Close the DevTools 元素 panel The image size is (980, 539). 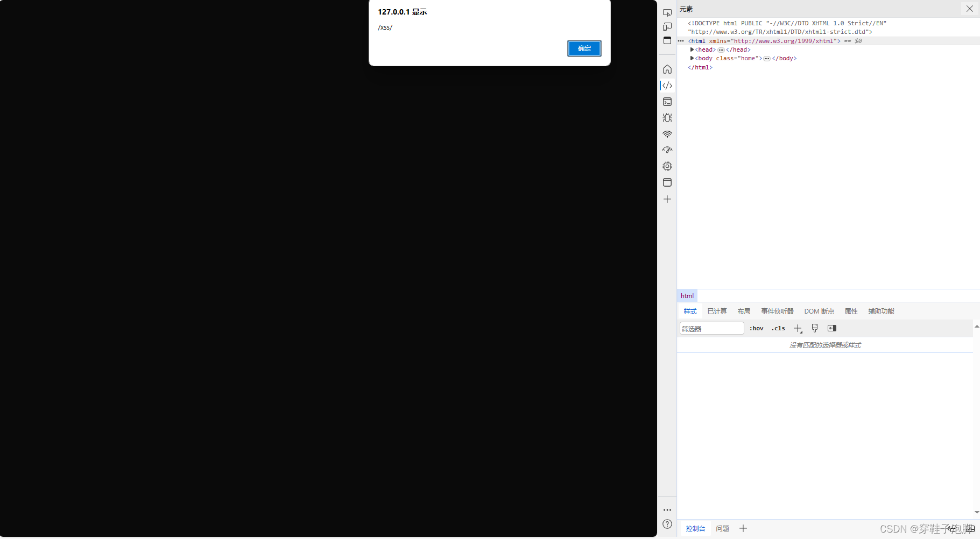[969, 9]
